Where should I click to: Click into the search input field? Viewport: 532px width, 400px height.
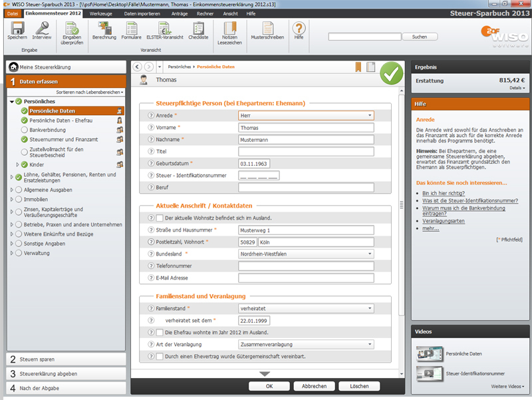pos(364,37)
